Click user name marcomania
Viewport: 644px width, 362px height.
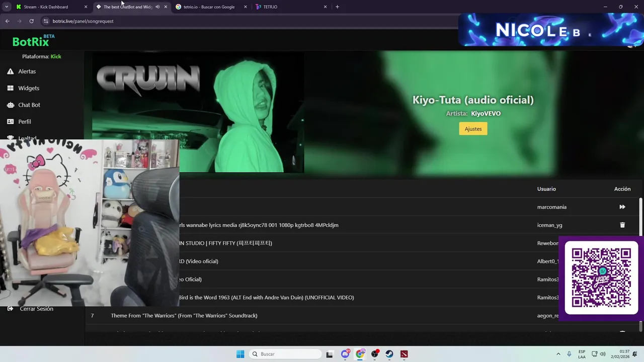point(552,207)
